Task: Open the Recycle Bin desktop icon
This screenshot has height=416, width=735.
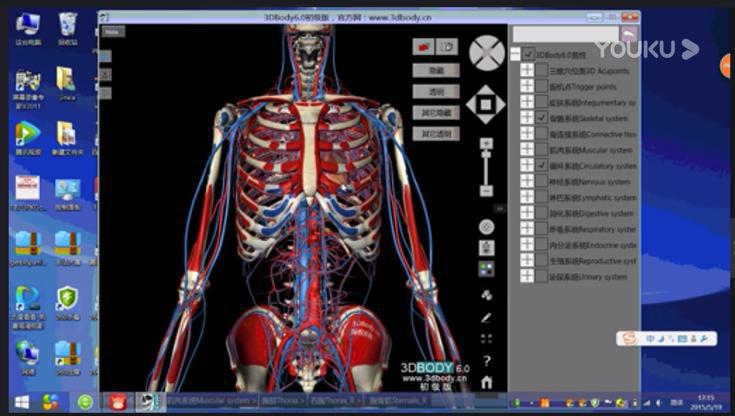Action: click(x=68, y=29)
